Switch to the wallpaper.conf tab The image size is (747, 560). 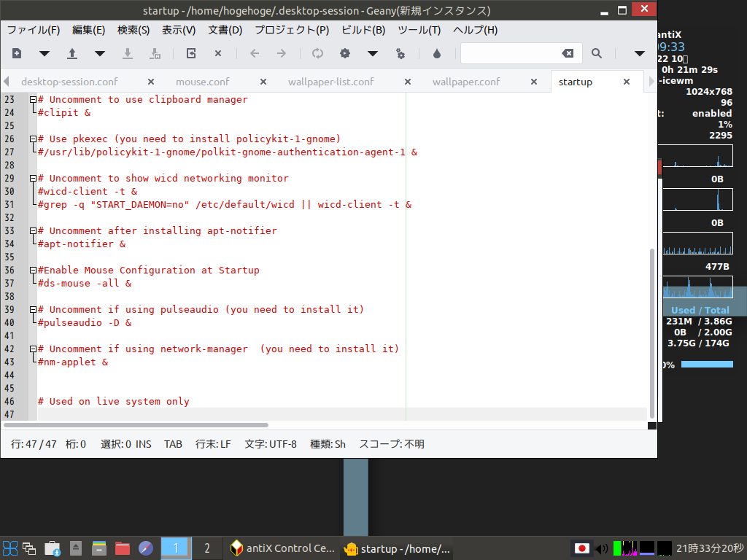pos(466,82)
